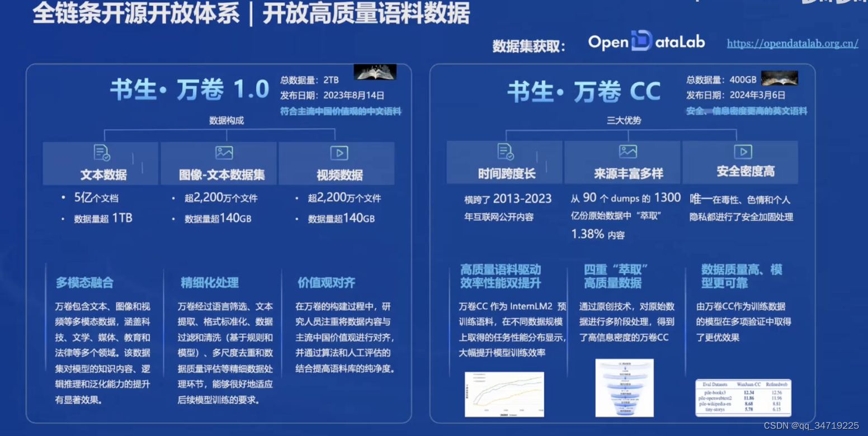Screen dimensions: 868x436
Task: Click the 符合主流中国价值观的中文语料 line
Action: [x=341, y=111]
